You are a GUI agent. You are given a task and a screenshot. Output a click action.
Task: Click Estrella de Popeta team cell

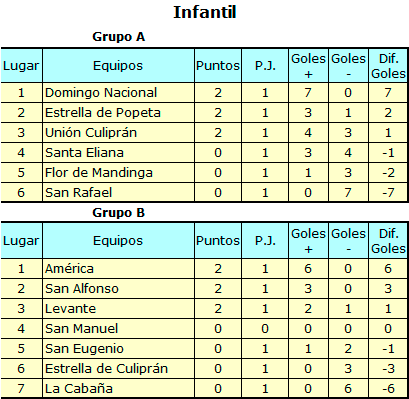pos(118,113)
